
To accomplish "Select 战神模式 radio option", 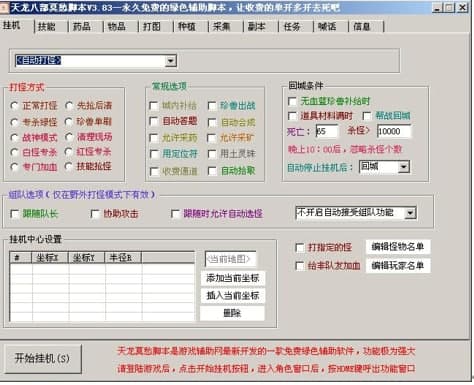I will point(14,137).
